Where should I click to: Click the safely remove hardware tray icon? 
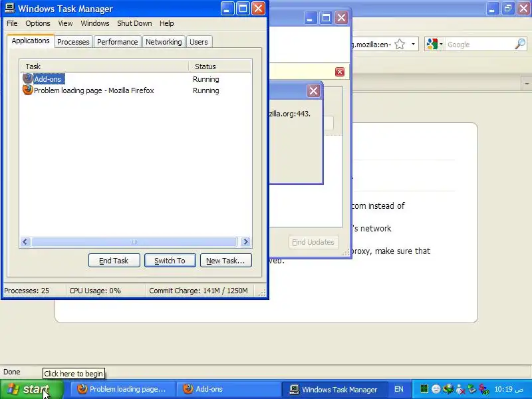coord(471,389)
